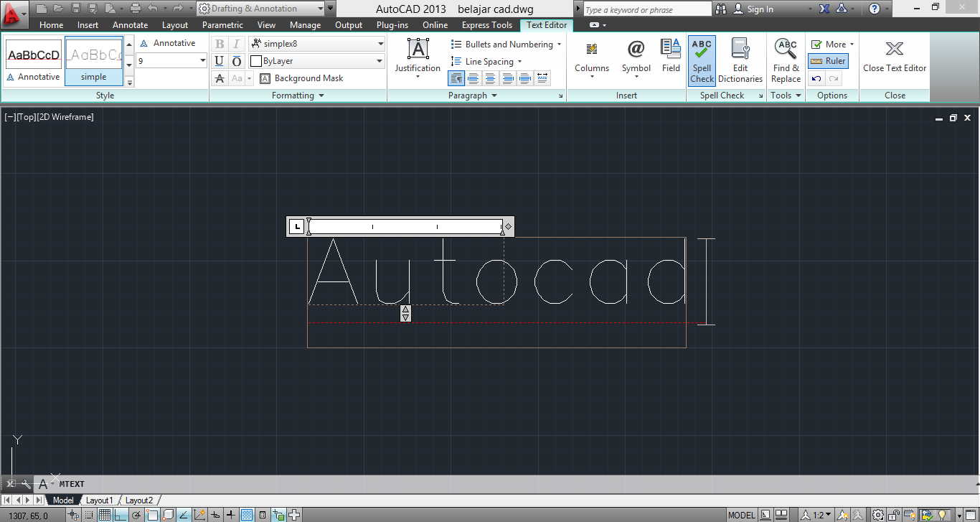Open the Express Tools ribbon tab
The image size is (980, 522).
[x=487, y=25]
